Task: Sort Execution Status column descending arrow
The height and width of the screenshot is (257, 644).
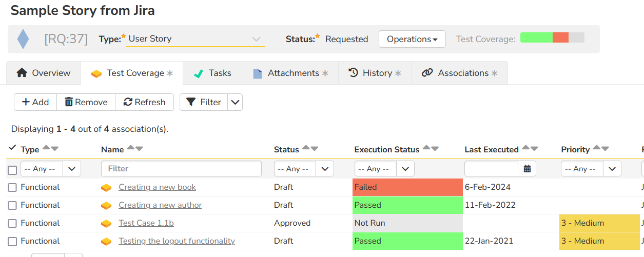Action: 435,149
